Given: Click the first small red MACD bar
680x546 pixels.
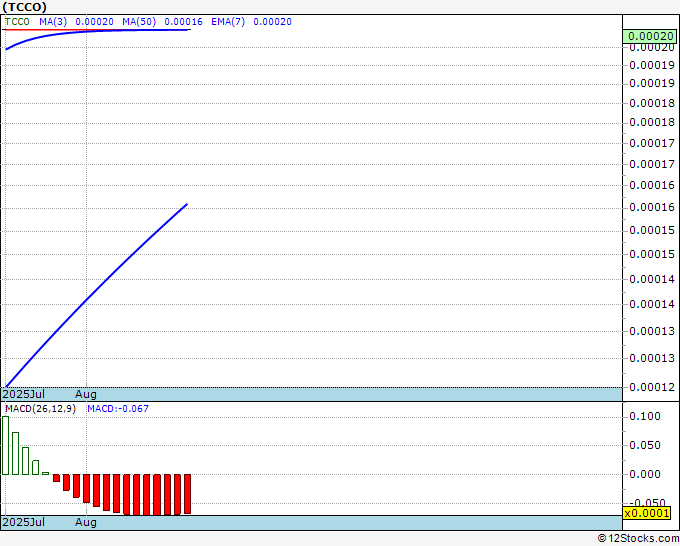Looking at the screenshot, I should coord(56,478).
